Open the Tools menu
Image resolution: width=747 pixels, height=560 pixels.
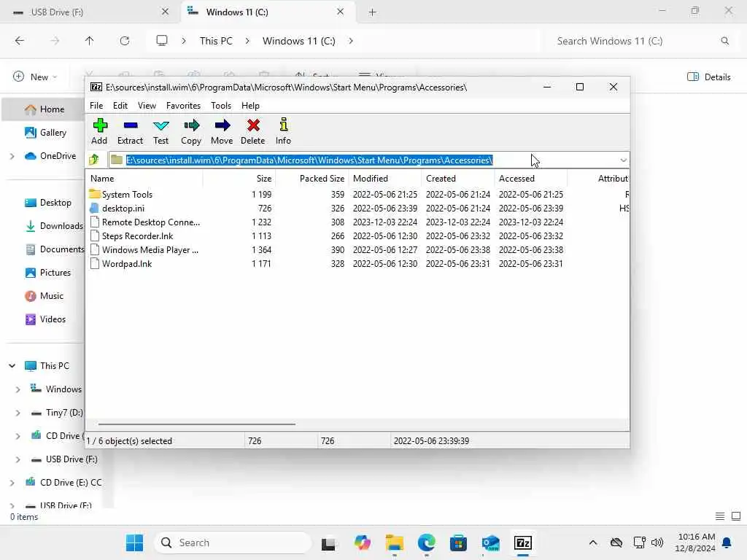pos(221,106)
